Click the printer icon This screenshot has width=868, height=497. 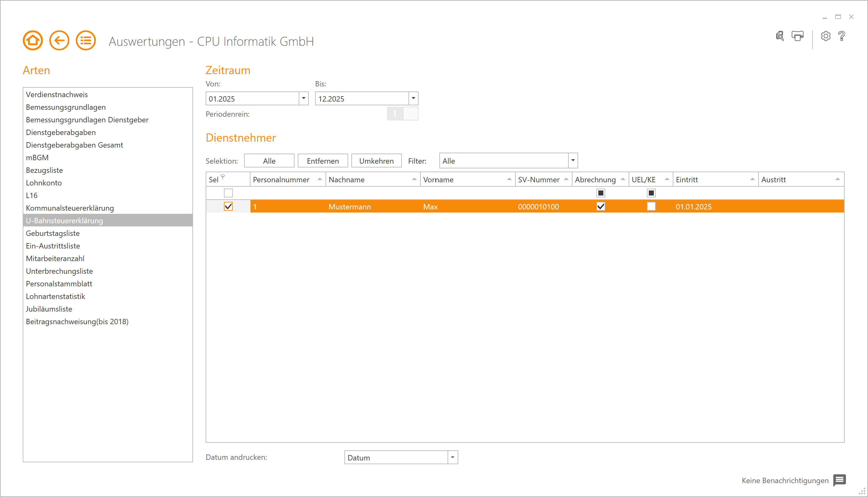tap(797, 36)
